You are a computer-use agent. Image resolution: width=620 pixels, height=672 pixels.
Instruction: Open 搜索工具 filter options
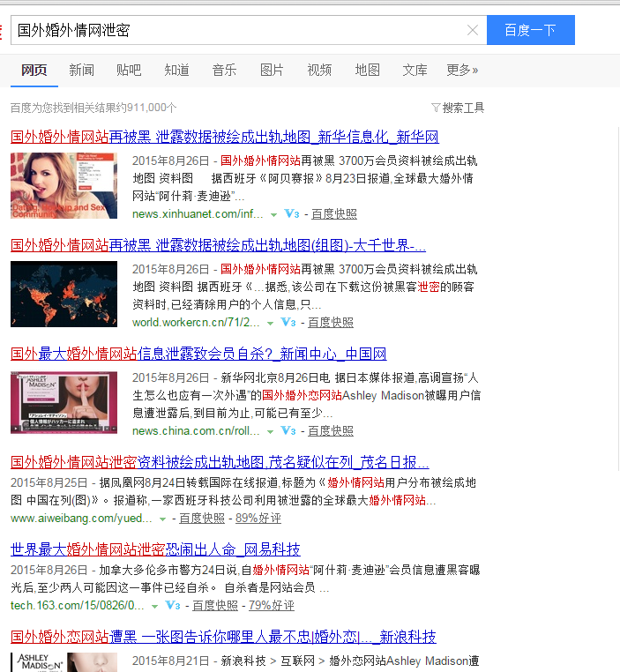(x=458, y=108)
